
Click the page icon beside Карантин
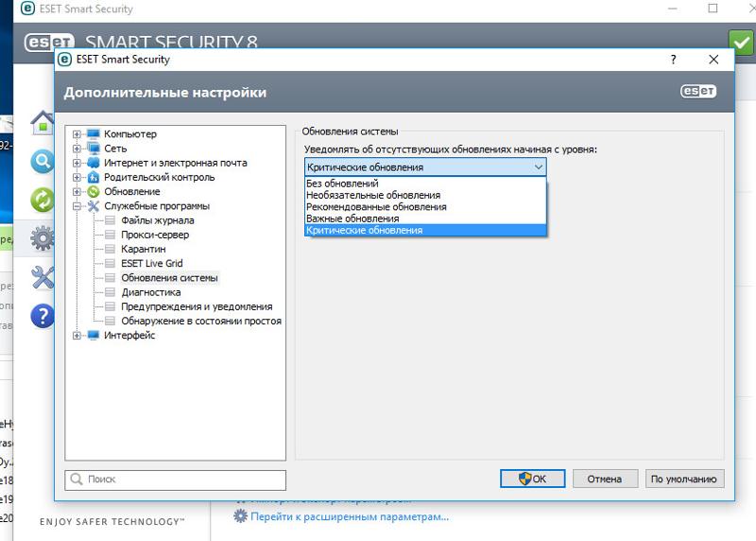(110, 249)
